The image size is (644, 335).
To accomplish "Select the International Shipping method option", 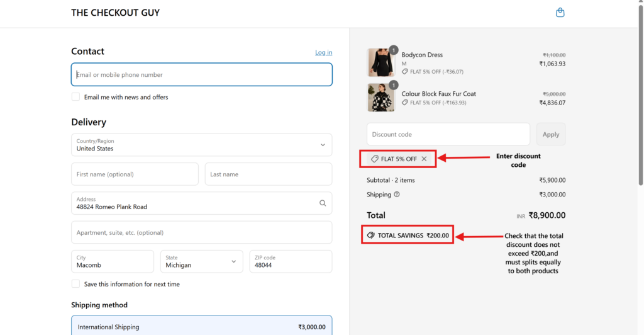I will [x=202, y=326].
